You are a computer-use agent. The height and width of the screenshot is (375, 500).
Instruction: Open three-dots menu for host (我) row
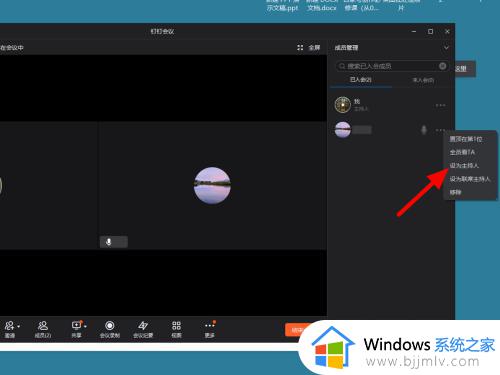coord(440,105)
